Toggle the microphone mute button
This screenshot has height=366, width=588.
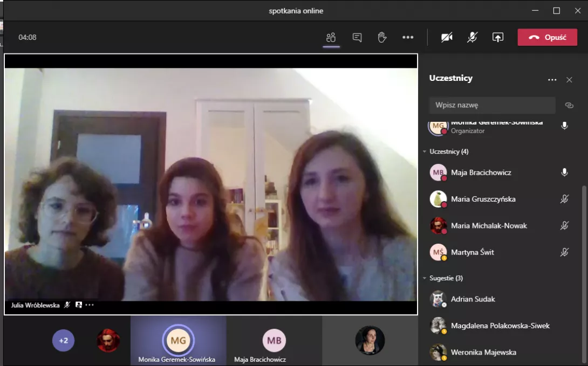(472, 37)
